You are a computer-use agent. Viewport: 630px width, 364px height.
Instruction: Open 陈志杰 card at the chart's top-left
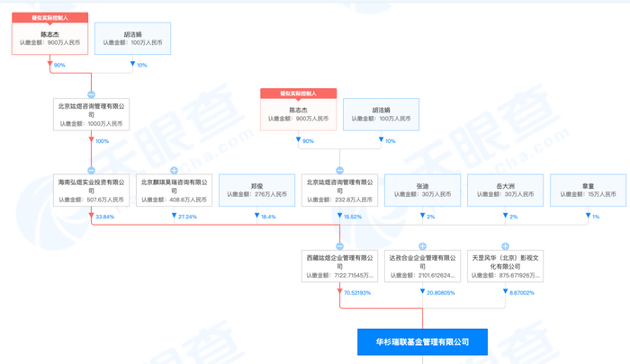[x=49, y=39]
